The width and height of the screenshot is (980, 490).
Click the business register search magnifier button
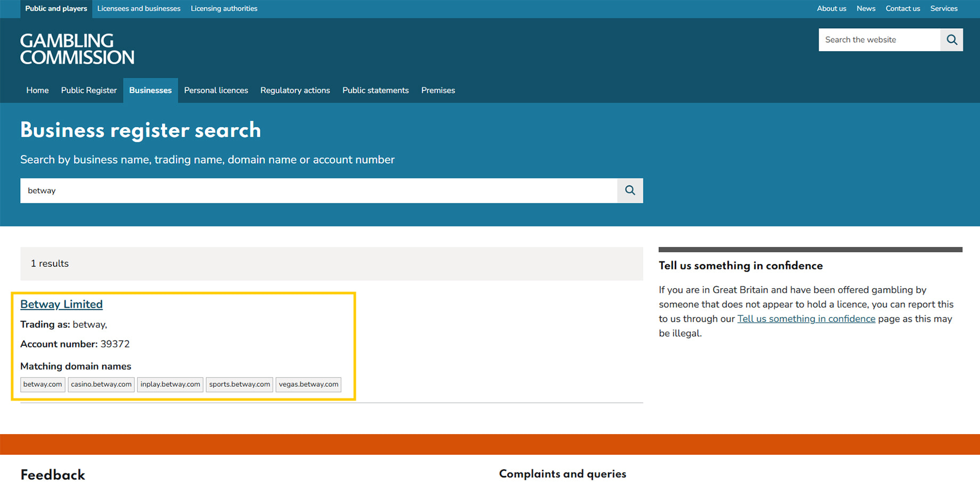click(x=630, y=191)
